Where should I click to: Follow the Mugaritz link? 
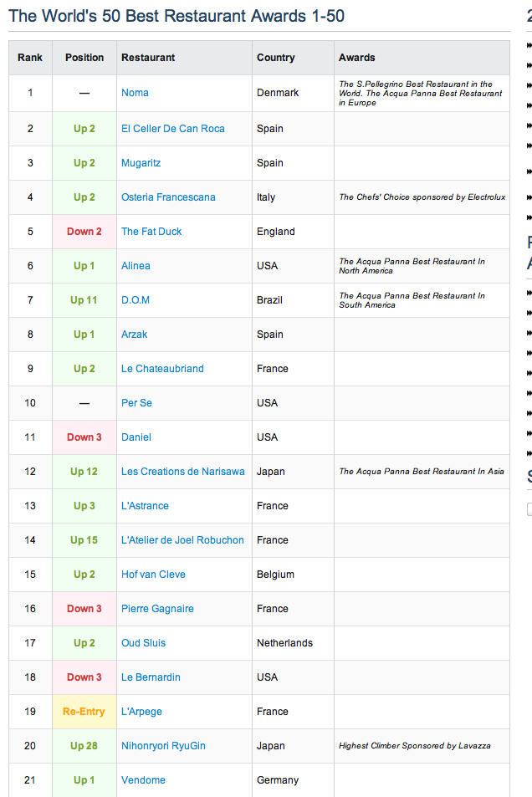click(x=141, y=162)
